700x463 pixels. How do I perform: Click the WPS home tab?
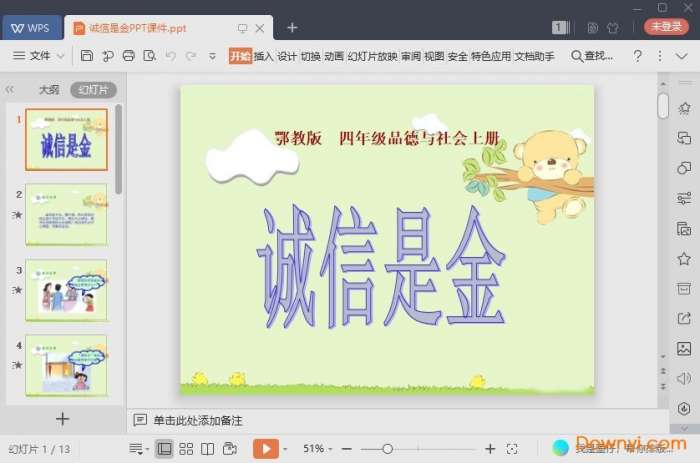(31, 28)
